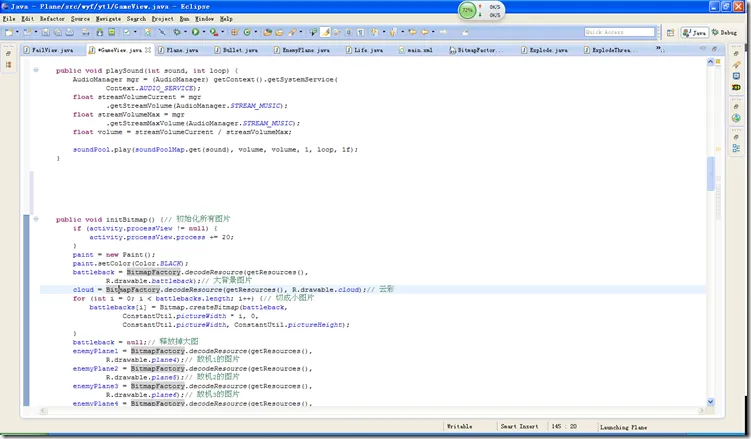Click the Save toolbar icon
This screenshot has width=751, height=439.
pyautogui.click(x=46, y=32)
